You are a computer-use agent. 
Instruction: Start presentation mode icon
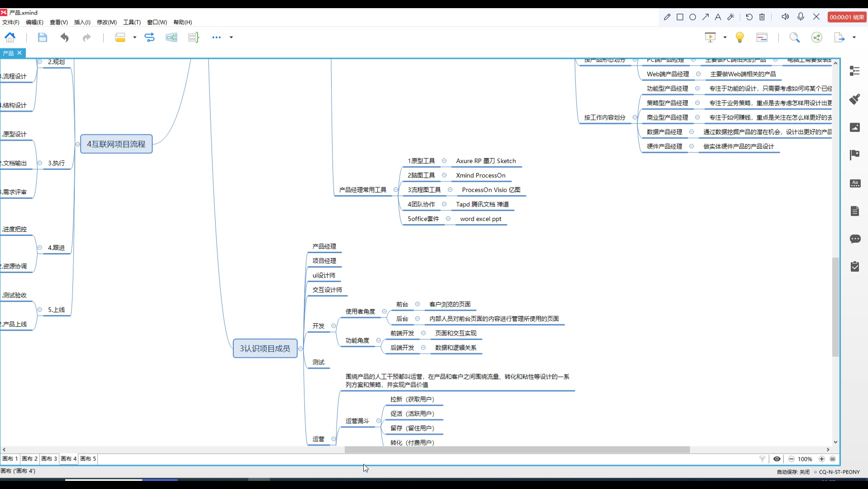710,38
